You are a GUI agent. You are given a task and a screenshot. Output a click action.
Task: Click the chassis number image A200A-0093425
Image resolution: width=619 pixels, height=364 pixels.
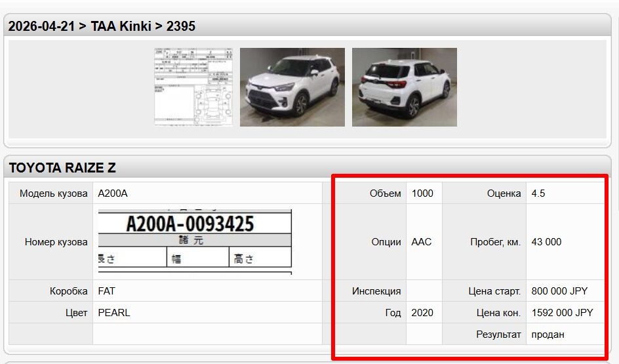click(195, 241)
